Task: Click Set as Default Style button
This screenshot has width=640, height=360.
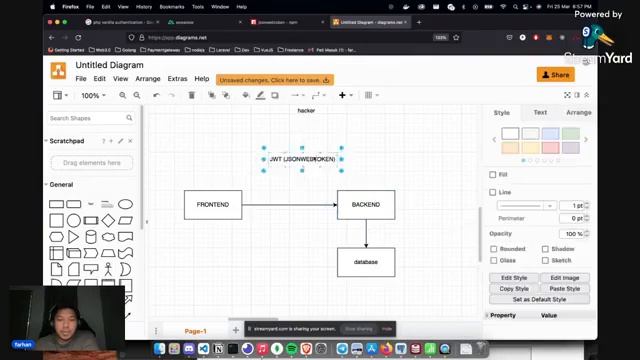Action: pos(539,300)
